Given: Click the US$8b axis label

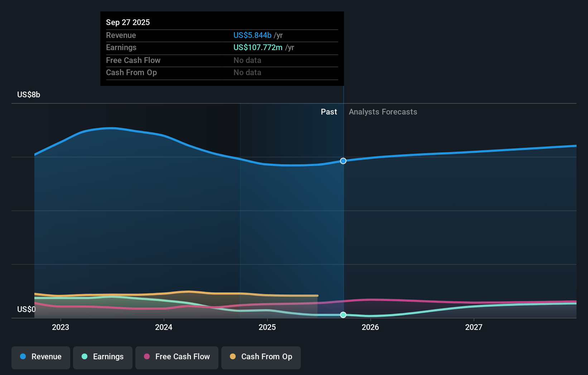Looking at the screenshot, I should pos(29,94).
